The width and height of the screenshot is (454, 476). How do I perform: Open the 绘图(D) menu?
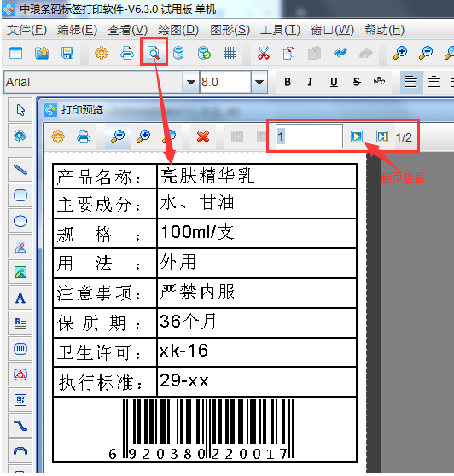[x=178, y=30]
